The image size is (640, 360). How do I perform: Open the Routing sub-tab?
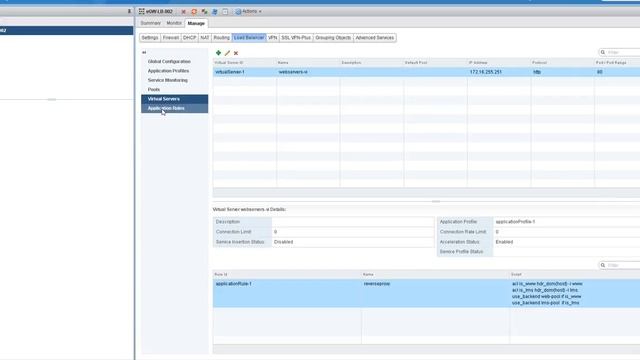(221, 38)
